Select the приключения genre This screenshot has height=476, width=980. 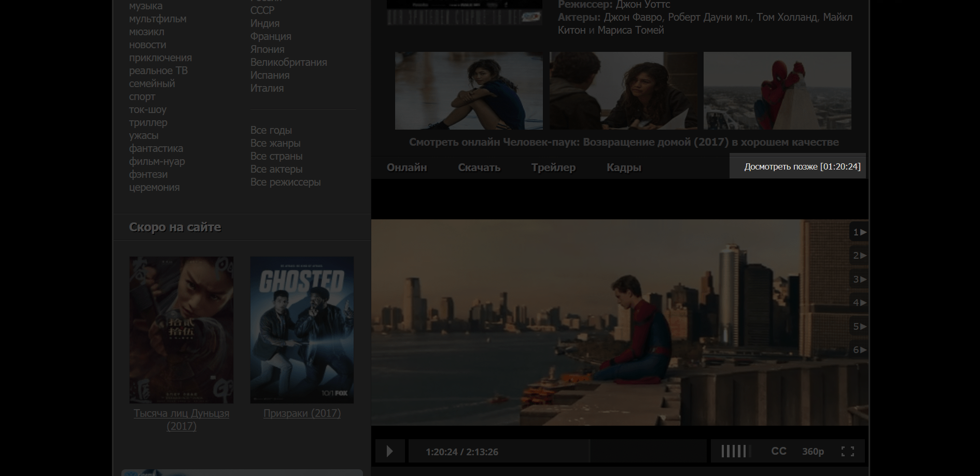click(x=160, y=58)
